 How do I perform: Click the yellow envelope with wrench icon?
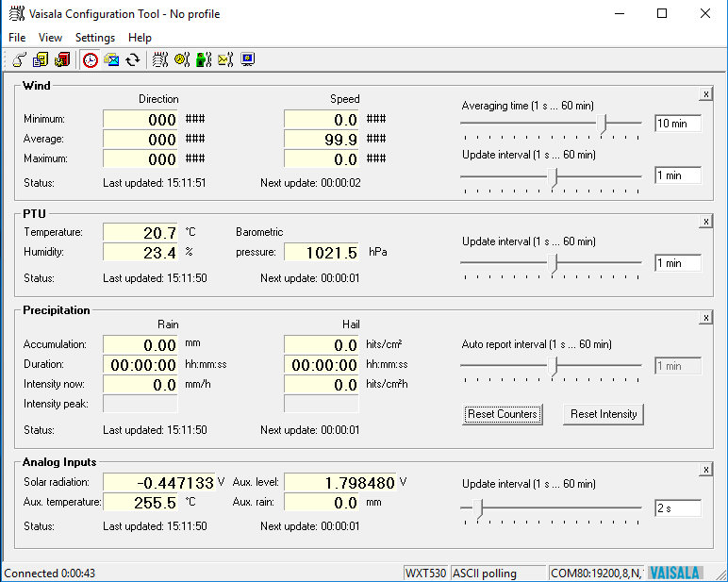point(225,59)
